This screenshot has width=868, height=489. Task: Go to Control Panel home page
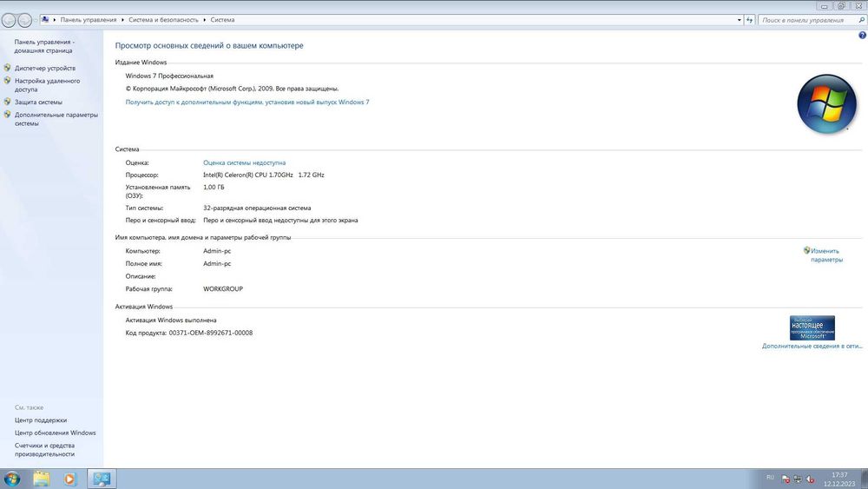coord(43,46)
